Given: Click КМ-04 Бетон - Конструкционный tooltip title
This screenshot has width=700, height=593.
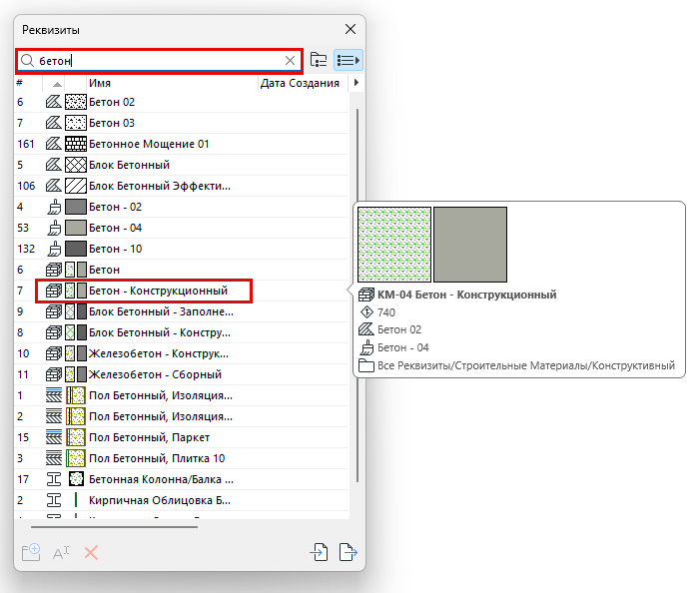Looking at the screenshot, I should click(467, 295).
